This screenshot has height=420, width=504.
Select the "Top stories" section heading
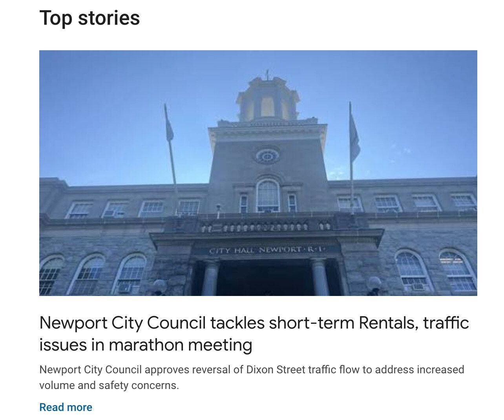89,18
